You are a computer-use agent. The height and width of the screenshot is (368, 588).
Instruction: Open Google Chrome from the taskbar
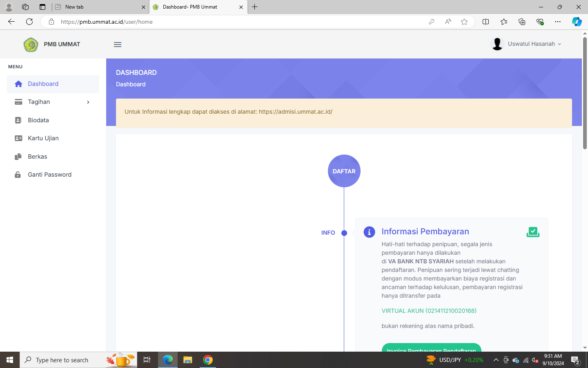tap(208, 360)
